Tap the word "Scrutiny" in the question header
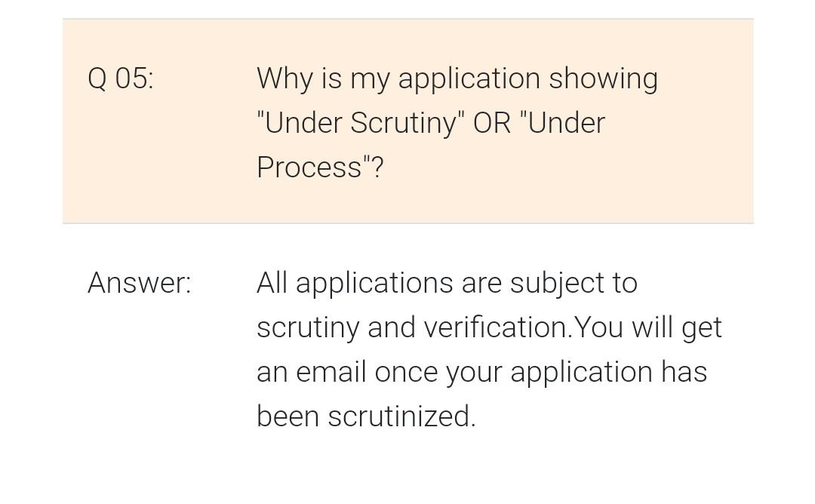 pyautogui.click(x=403, y=123)
